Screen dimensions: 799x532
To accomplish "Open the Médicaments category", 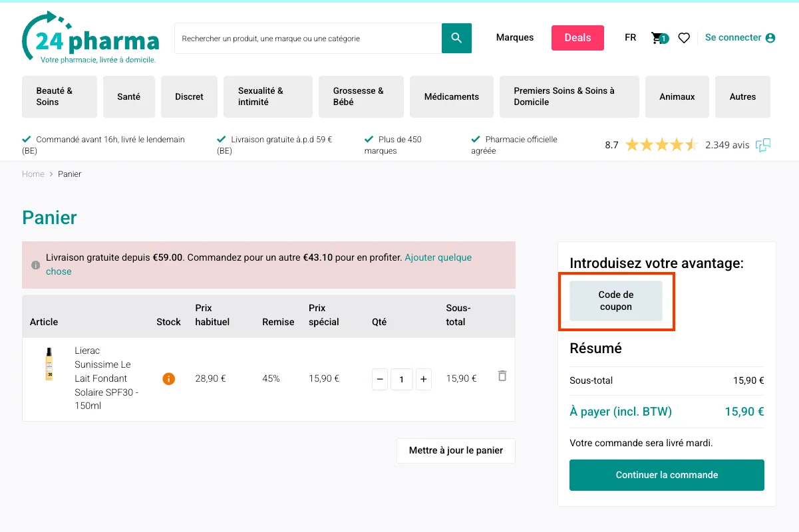I will pos(452,96).
